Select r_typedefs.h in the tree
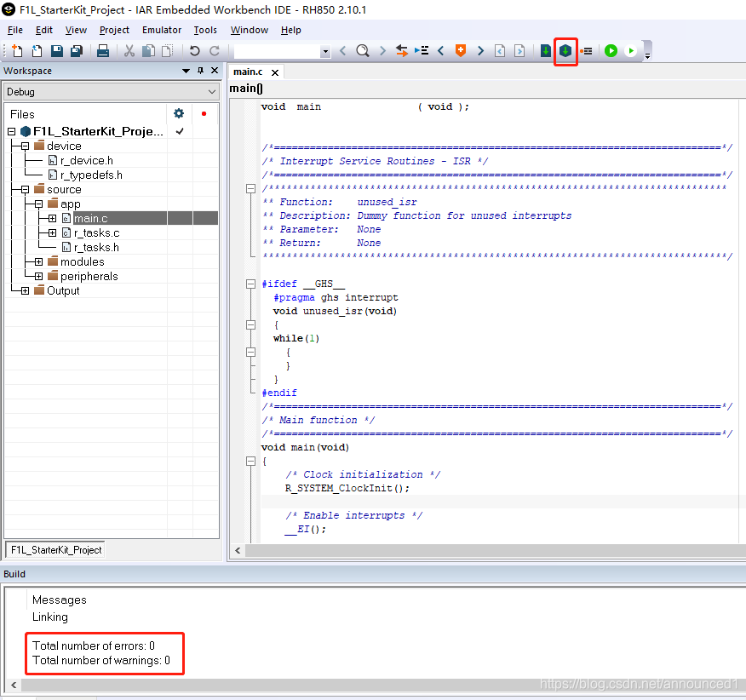 91,175
